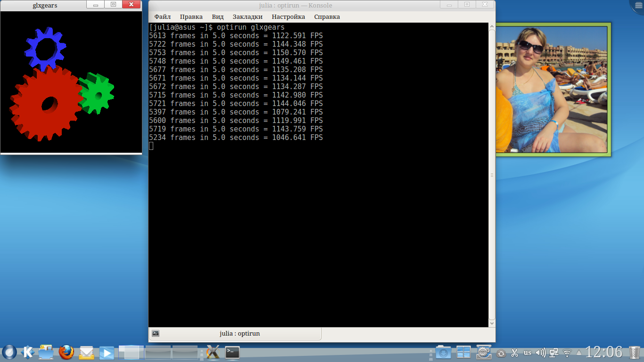644x362 pixels.
Task: Switch to the third virtual desktop in pager
Action: 184,352
